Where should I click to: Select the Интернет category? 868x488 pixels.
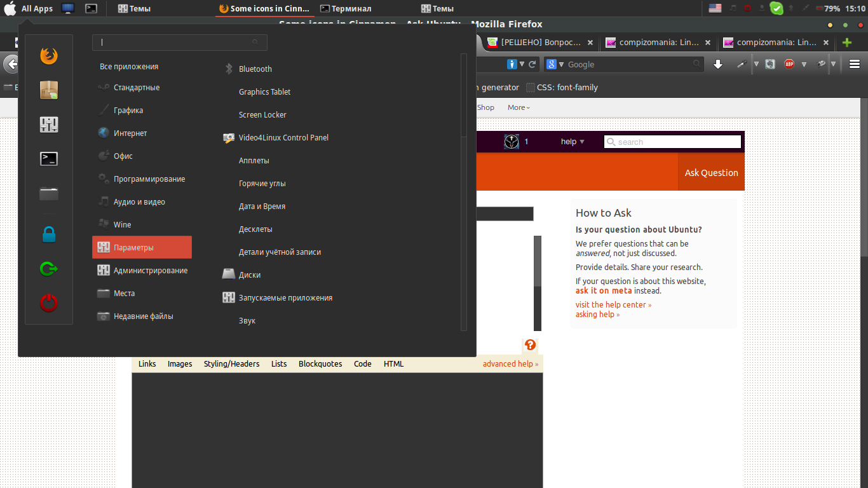[130, 133]
